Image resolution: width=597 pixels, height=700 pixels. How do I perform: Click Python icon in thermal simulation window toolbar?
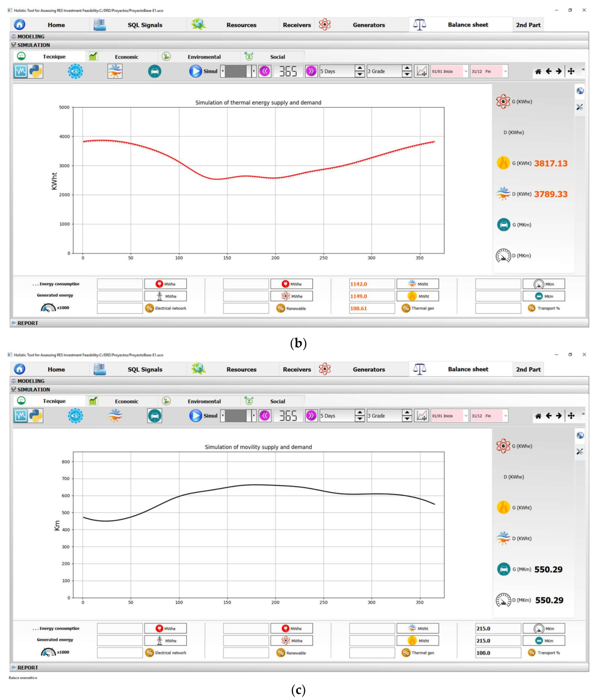36,71
